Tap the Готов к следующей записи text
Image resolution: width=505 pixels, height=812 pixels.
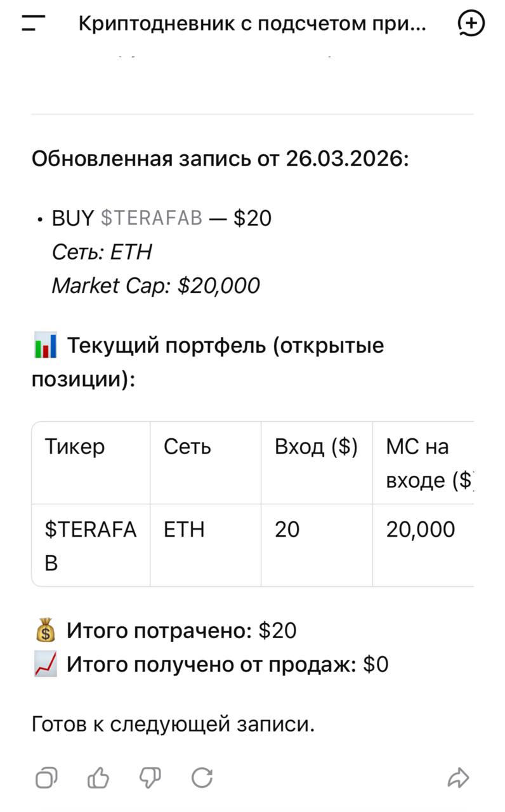pos(173,724)
